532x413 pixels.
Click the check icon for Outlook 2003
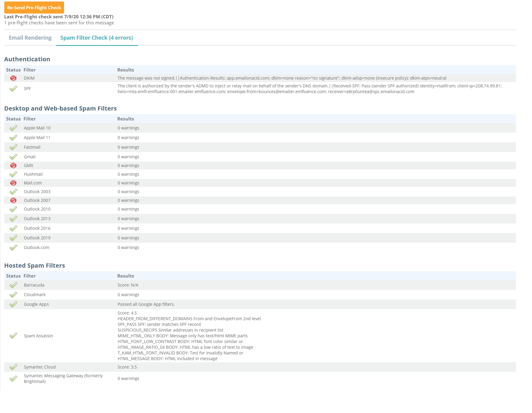pos(13,192)
